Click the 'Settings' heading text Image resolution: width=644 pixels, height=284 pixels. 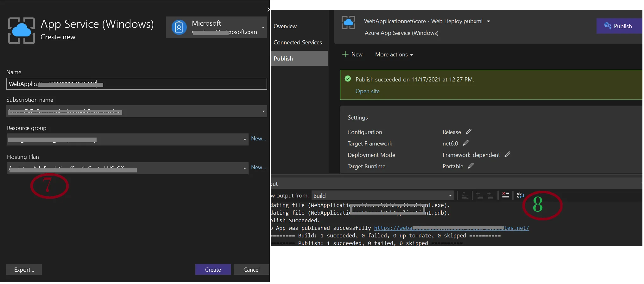point(357,118)
